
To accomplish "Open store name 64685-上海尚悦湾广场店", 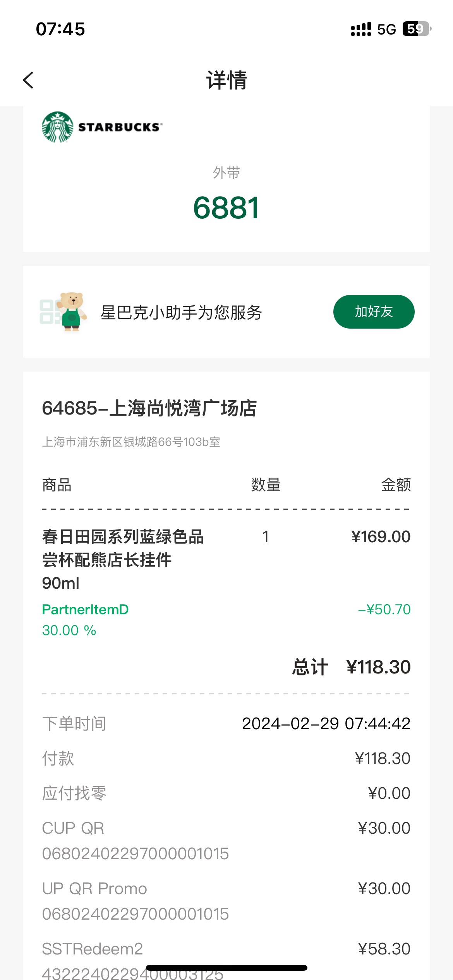I will pyautogui.click(x=149, y=408).
